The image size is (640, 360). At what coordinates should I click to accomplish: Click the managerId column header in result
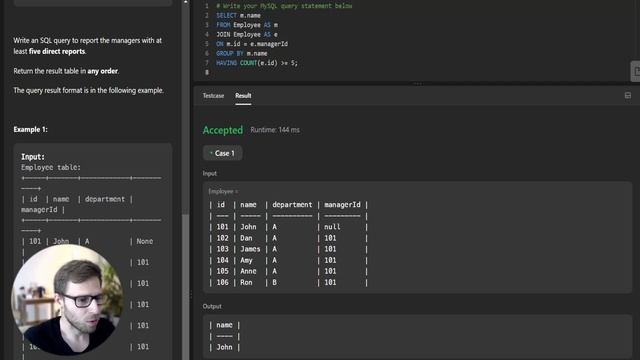point(342,204)
